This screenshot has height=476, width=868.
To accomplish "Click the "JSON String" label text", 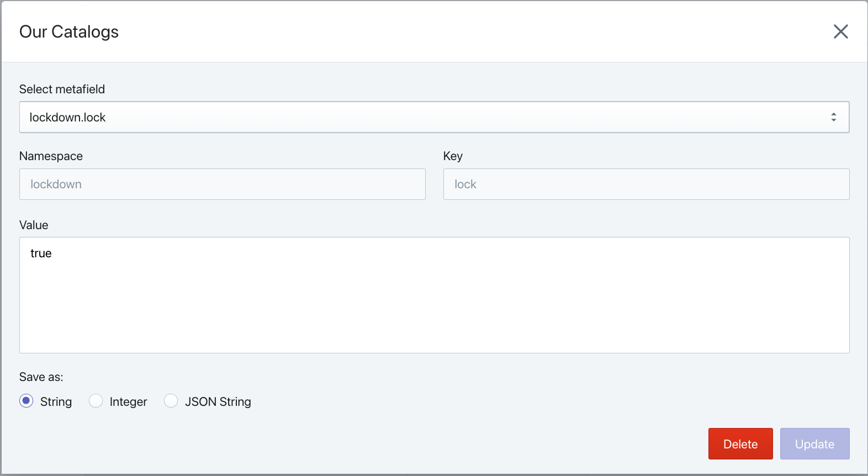I will tap(218, 402).
